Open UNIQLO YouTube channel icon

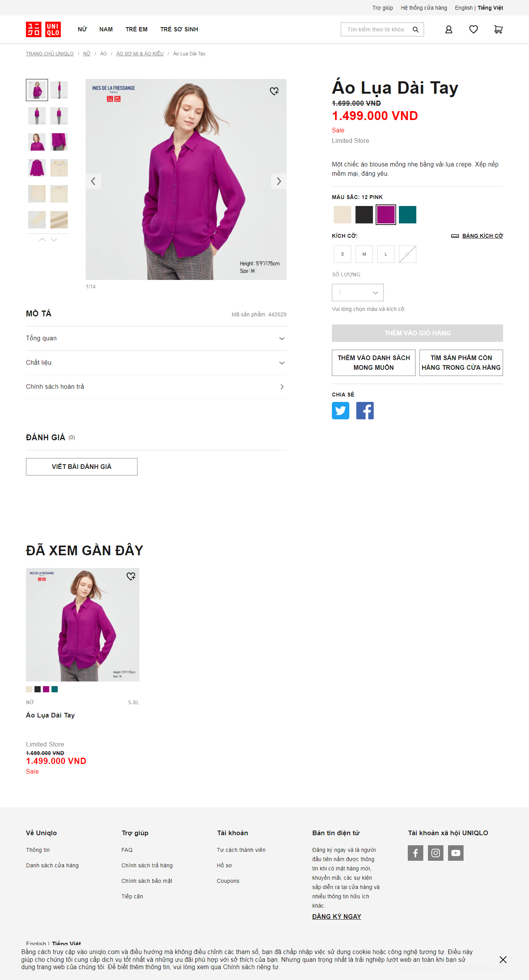(x=456, y=853)
